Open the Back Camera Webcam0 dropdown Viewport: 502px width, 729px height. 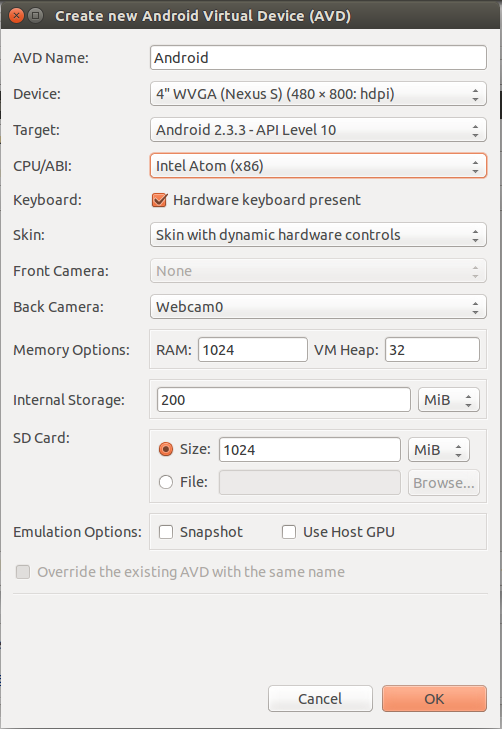pyautogui.click(x=318, y=307)
